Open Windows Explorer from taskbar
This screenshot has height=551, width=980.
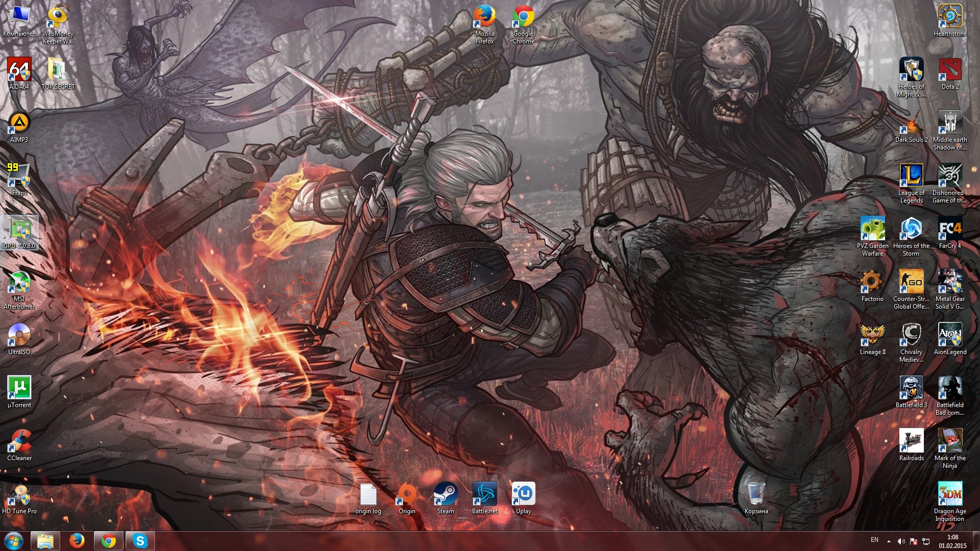tap(45, 541)
